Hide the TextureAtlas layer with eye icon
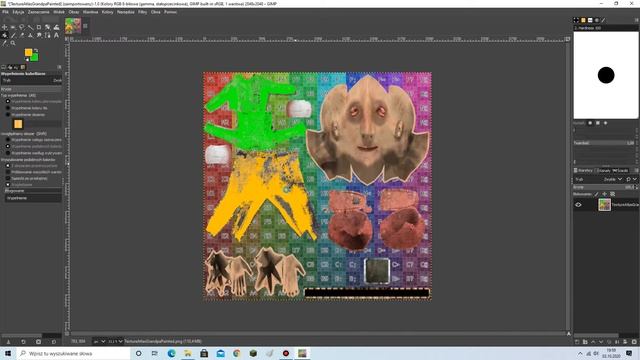 (x=578, y=205)
